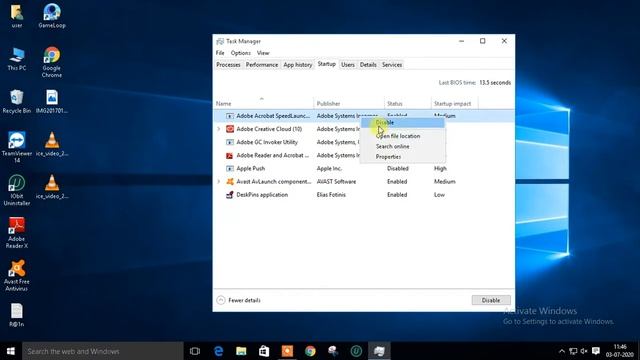Open the Windows Start menu

pos(11,351)
